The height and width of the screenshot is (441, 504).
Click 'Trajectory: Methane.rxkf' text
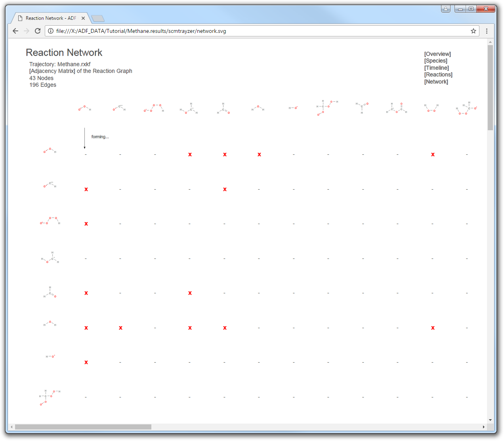click(x=60, y=64)
